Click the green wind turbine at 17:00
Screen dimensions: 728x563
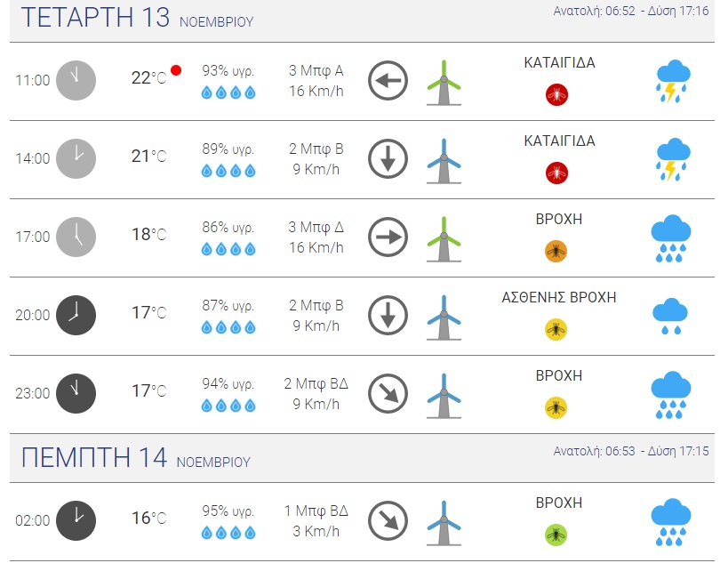click(444, 238)
